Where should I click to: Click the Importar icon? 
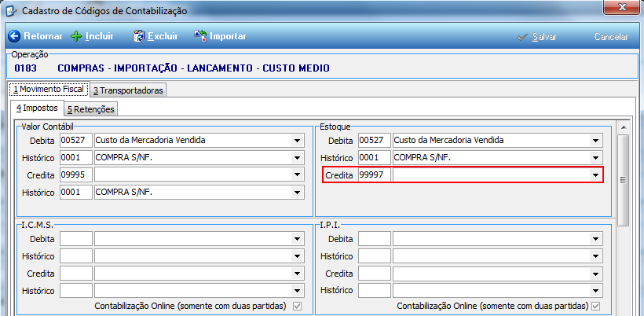pos(200,35)
